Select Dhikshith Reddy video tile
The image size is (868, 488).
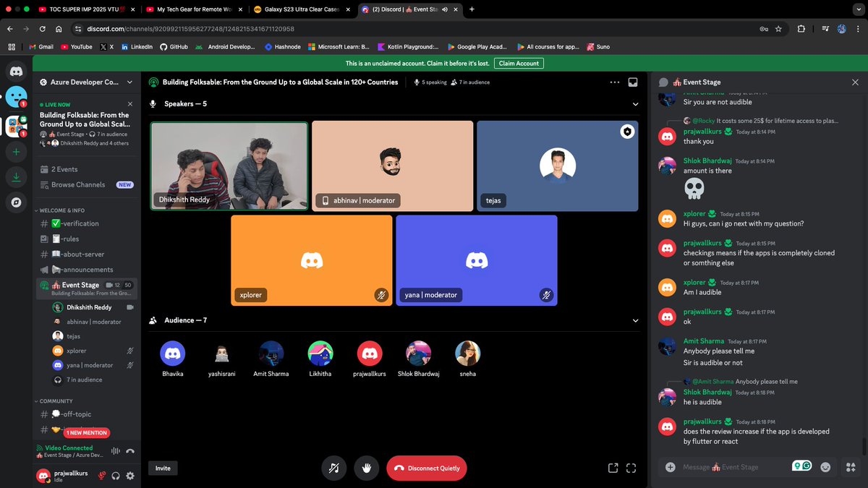tap(229, 166)
